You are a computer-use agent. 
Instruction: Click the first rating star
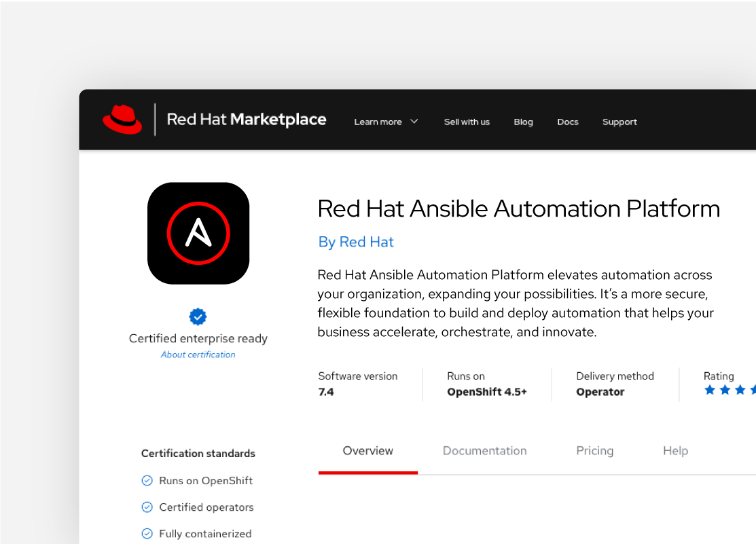click(x=710, y=390)
